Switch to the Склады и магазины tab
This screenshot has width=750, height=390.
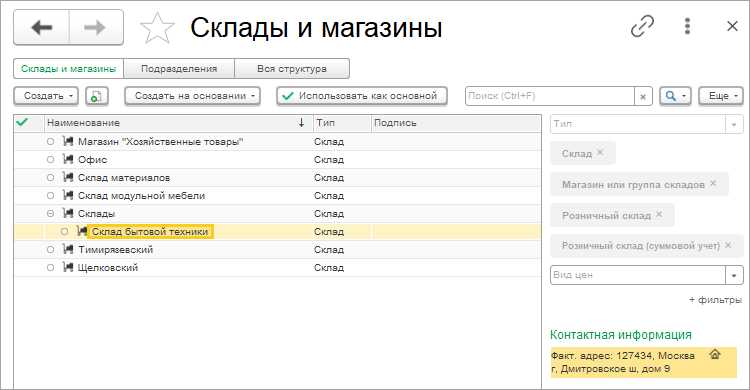coord(68,68)
